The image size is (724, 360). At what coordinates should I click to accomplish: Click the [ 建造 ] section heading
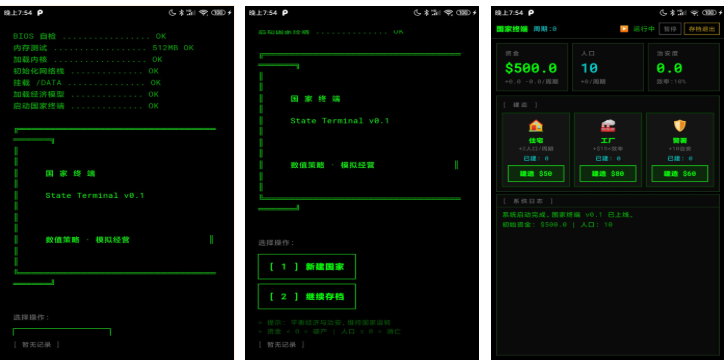(x=520, y=105)
